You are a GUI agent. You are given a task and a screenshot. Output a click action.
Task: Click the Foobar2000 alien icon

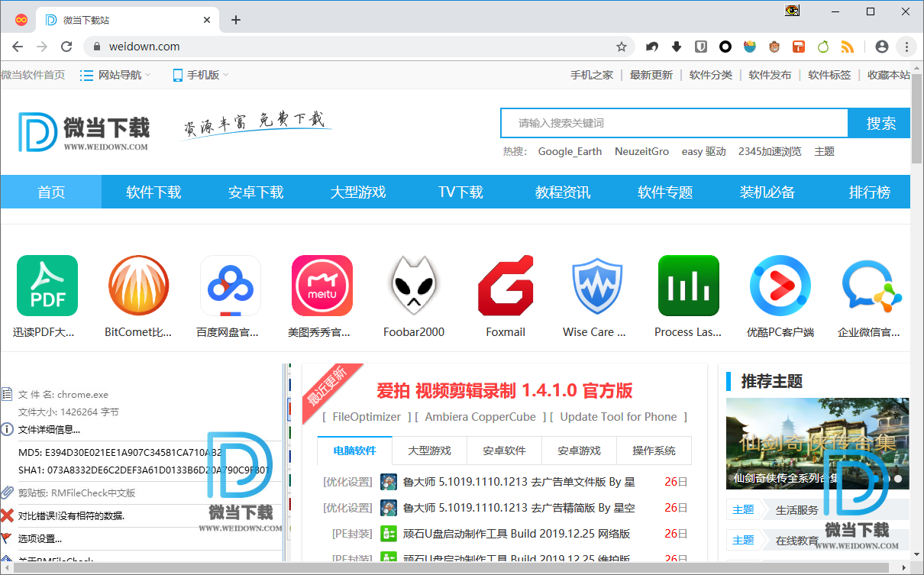pyautogui.click(x=413, y=286)
